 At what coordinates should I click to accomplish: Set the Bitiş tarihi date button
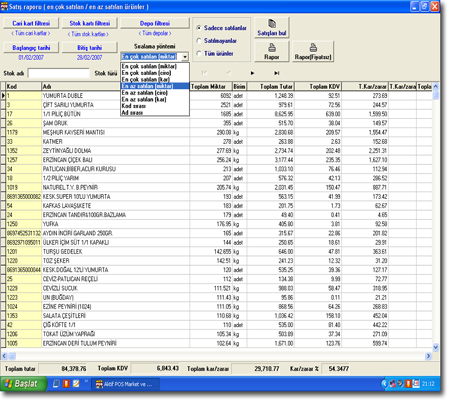(90, 48)
